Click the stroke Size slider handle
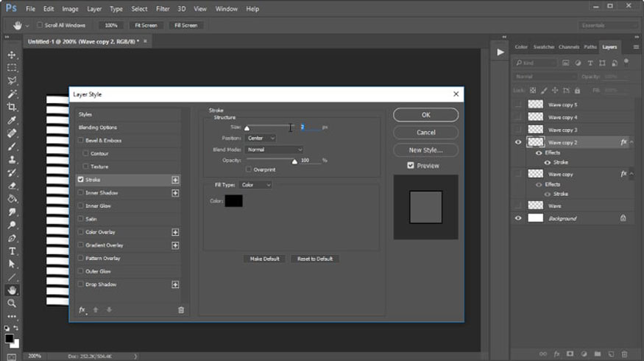 pyautogui.click(x=247, y=128)
